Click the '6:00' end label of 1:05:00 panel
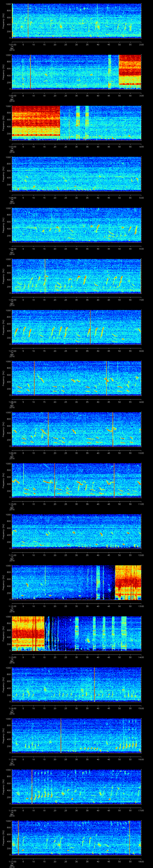The width and height of the screenshot is (153, 868). point(141,249)
